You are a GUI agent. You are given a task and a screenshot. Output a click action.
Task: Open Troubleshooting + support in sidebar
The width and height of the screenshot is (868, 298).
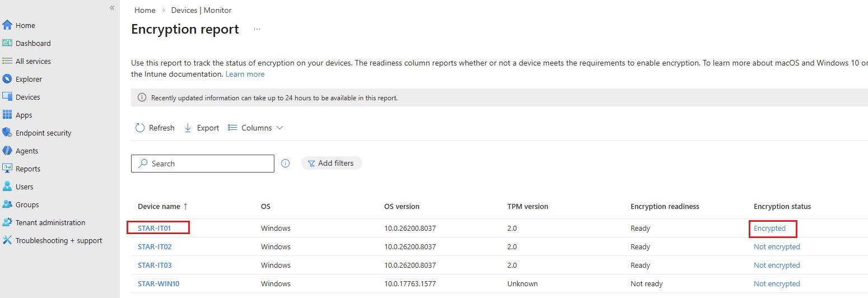[58, 240]
